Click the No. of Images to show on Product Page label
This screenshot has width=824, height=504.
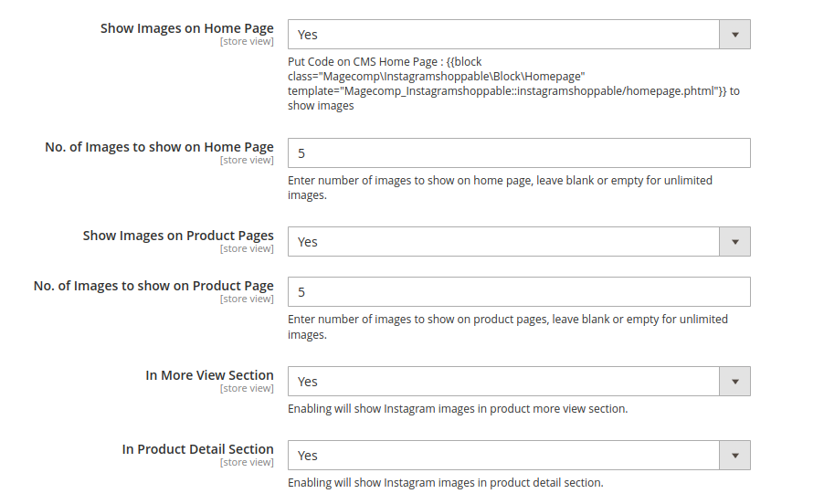[153, 286]
